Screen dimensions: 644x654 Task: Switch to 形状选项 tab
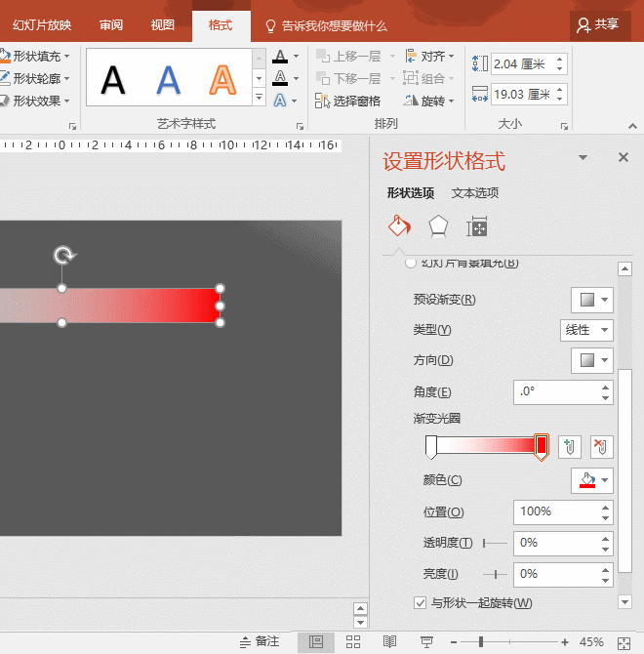pos(411,192)
